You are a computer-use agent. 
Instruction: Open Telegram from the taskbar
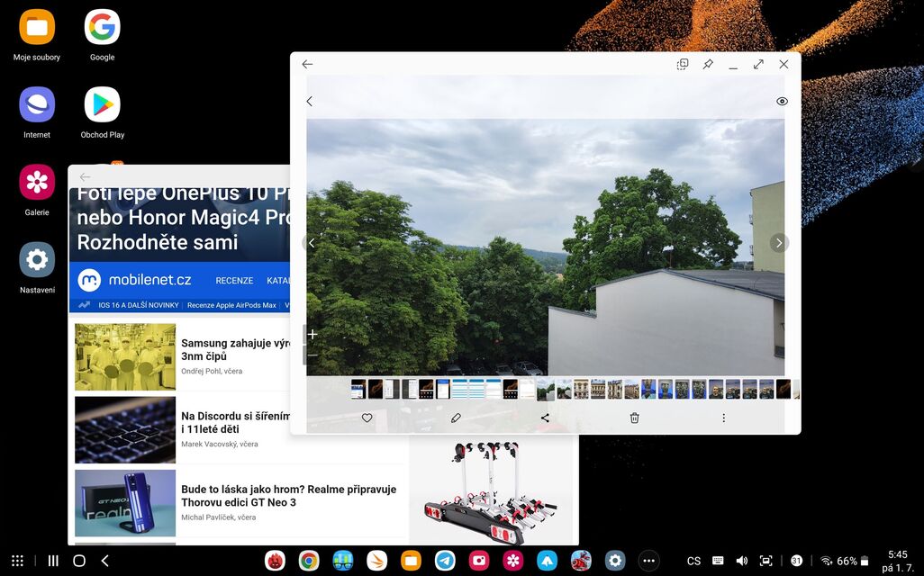tap(445, 561)
